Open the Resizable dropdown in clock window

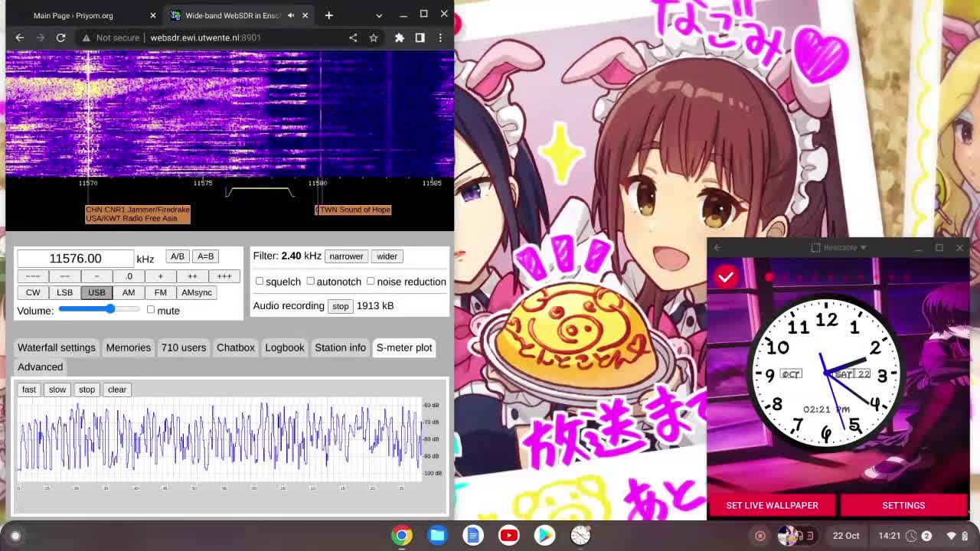click(841, 247)
